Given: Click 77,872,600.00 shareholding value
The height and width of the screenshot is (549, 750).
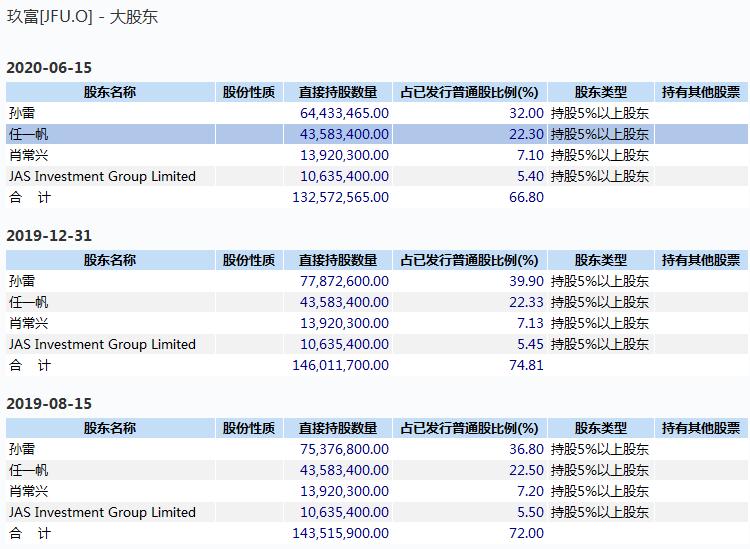Looking at the screenshot, I should point(344,281).
